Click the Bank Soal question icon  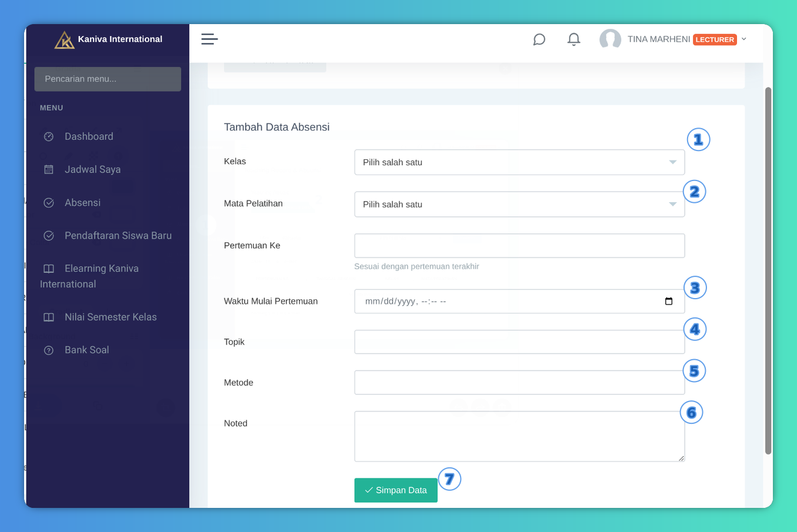tap(49, 350)
